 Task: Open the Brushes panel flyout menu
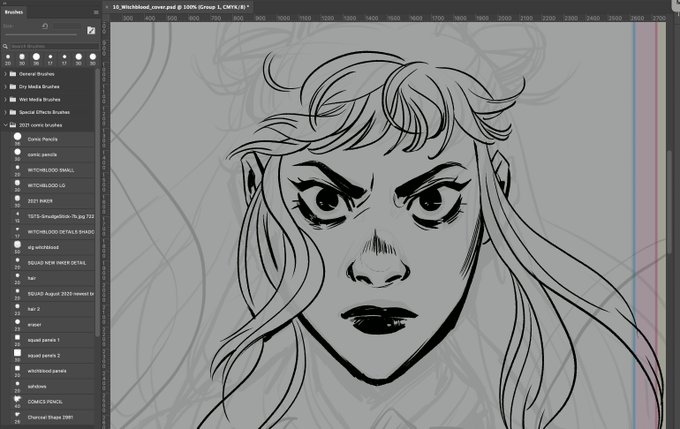point(96,12)
